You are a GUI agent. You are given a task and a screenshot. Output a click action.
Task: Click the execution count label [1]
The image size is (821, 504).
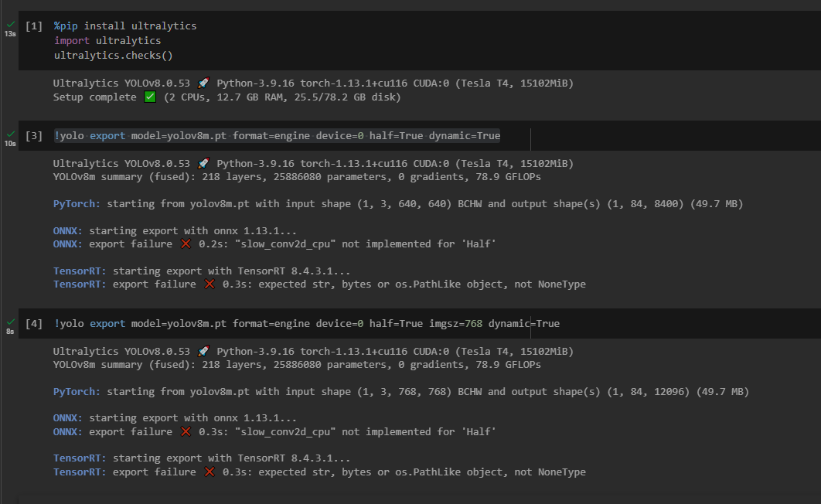[x=32, y=26]
